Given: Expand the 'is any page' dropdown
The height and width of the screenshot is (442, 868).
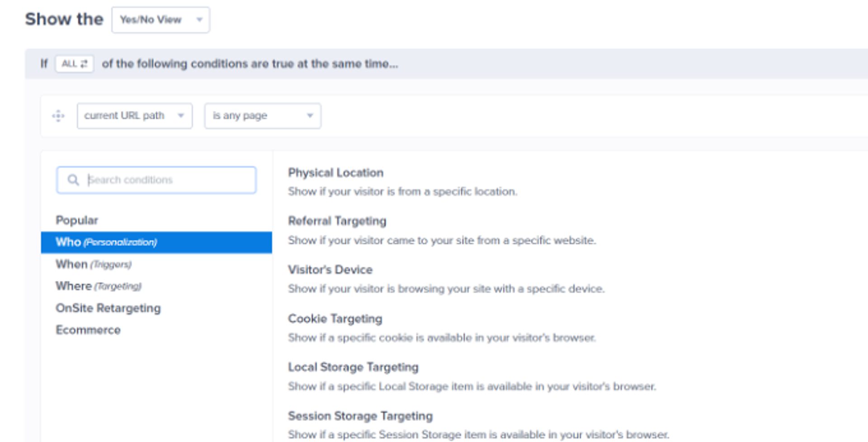Looking at the screenshot, I should [262, 116].
